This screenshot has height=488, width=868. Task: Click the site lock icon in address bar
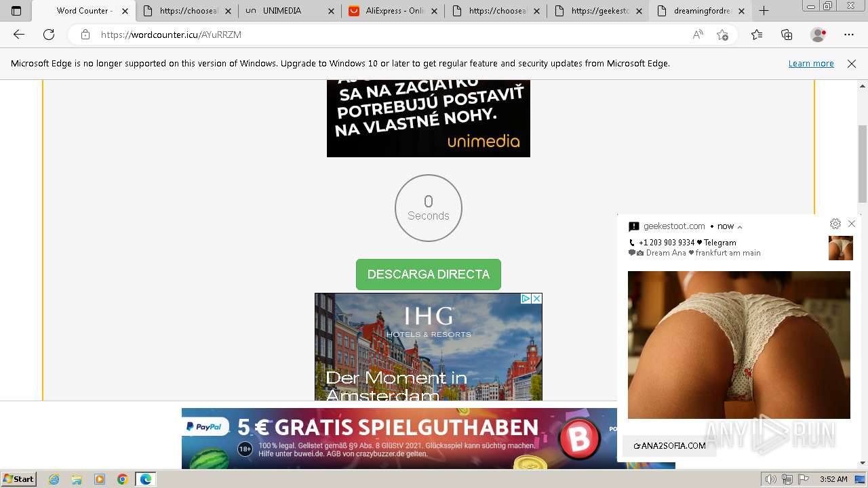(x=85, y=35)
